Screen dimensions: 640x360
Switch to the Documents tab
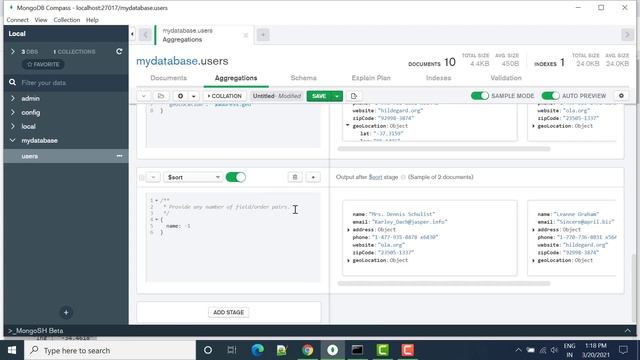coord(168,78)
